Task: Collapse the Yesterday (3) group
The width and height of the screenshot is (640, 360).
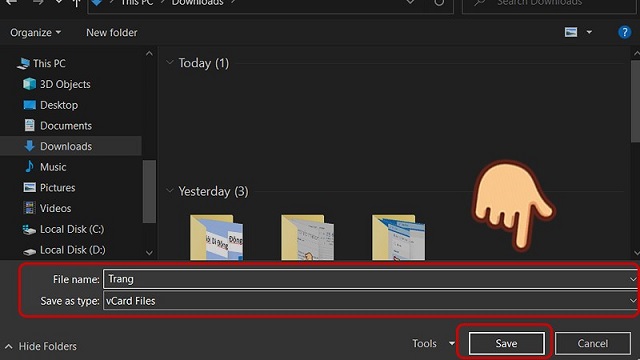Action: (x=170, y=191)
